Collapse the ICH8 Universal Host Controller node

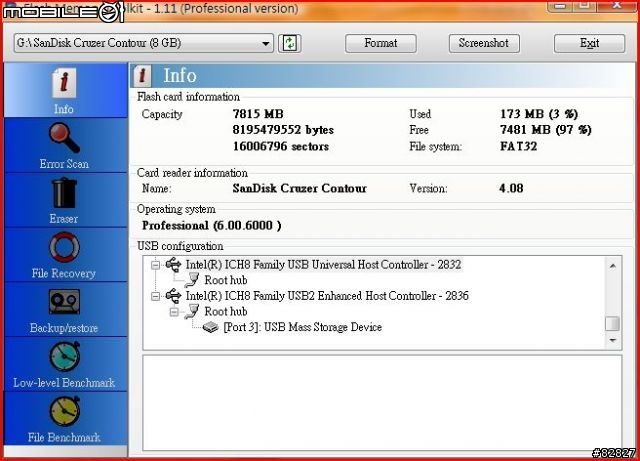click(155, 265)
